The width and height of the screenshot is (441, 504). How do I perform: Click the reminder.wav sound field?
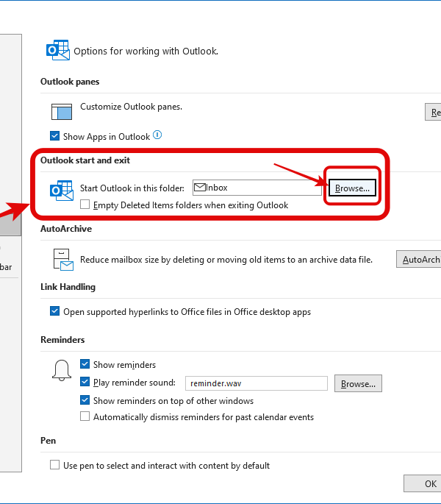tap(257, 383)
